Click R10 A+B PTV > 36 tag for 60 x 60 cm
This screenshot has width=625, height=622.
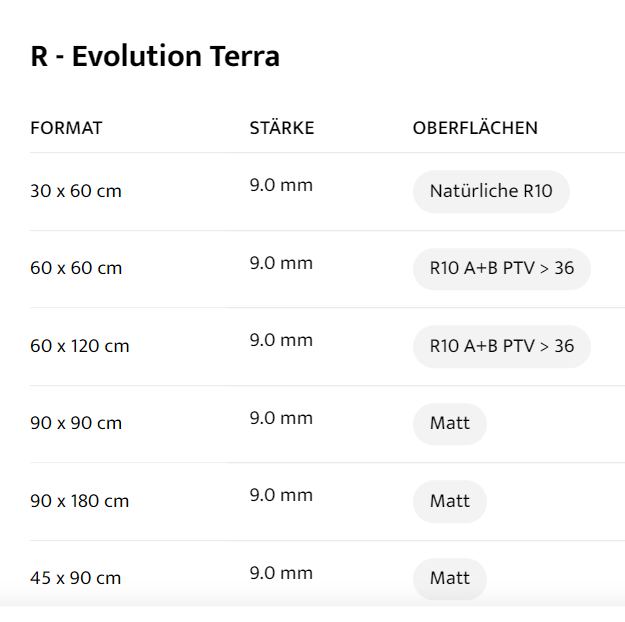pyautogui.click(x=501, y=269)
